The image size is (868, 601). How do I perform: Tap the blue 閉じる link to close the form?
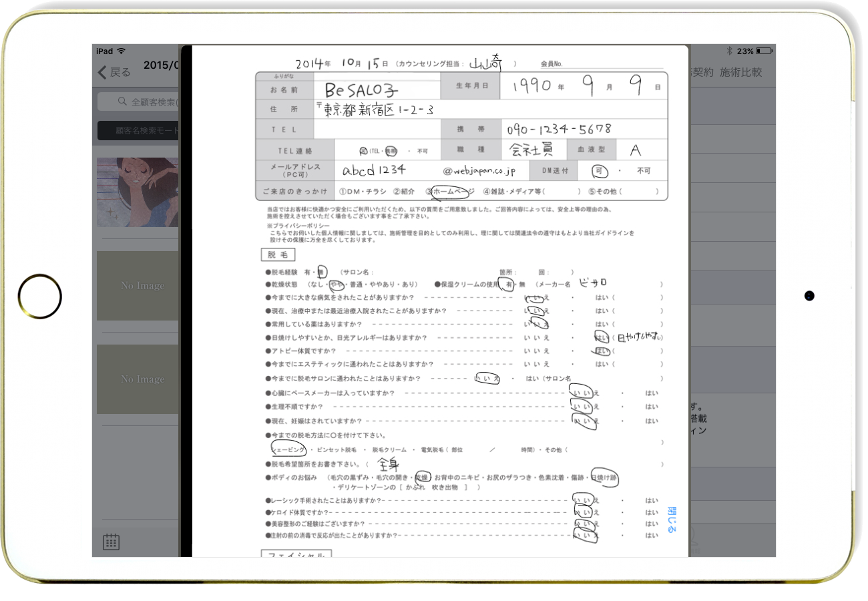(x=672, y=519)
